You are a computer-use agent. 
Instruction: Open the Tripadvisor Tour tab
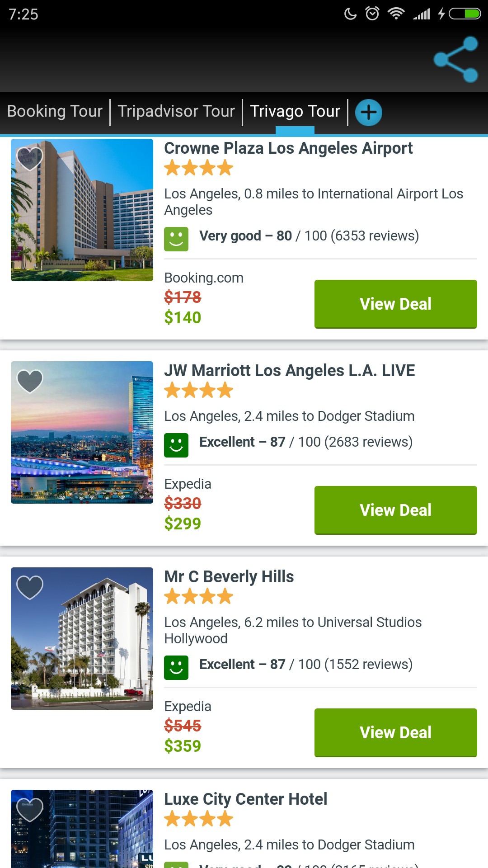[176, 111]
